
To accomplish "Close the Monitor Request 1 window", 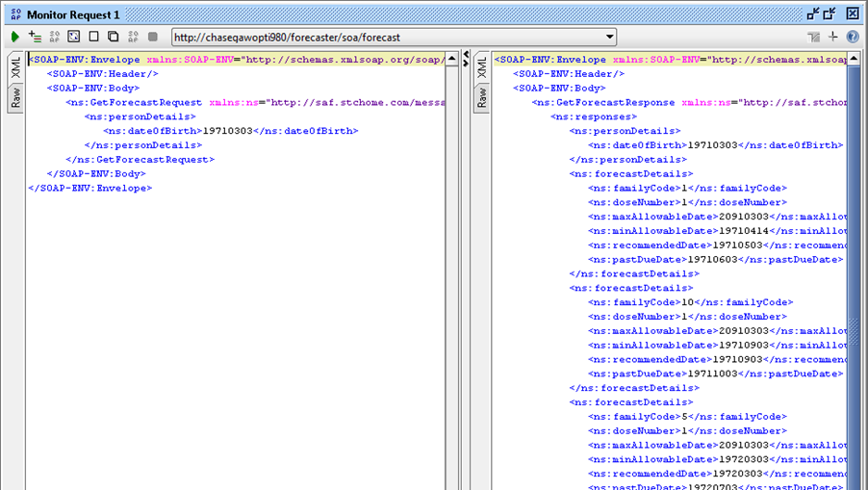I will (x=852, y=13).
